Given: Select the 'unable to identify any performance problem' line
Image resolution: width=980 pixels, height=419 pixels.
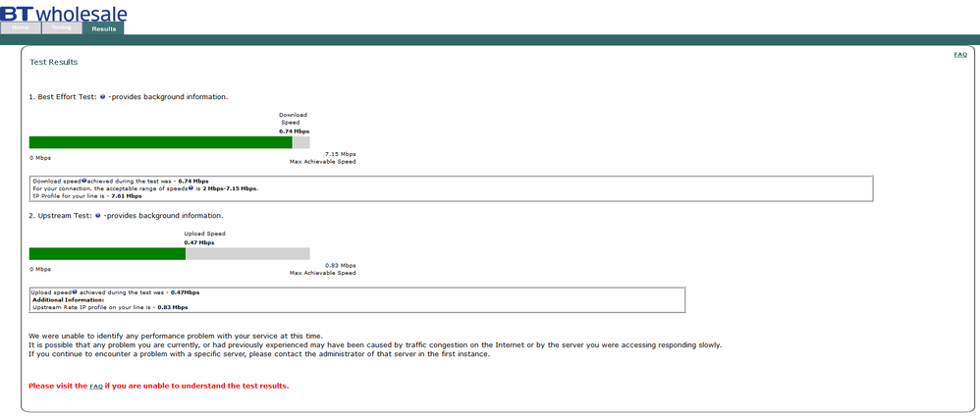Looking at the screenshot, I should coord(176,336).
